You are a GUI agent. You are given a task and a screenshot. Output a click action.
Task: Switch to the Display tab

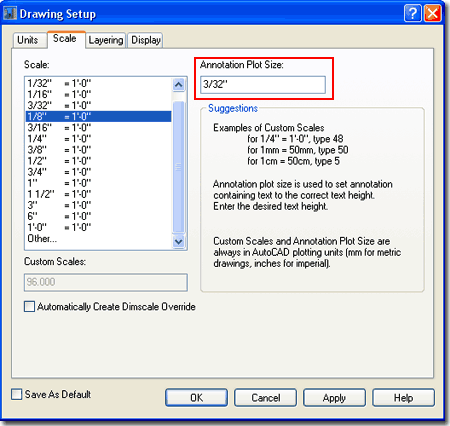[146, 40]
